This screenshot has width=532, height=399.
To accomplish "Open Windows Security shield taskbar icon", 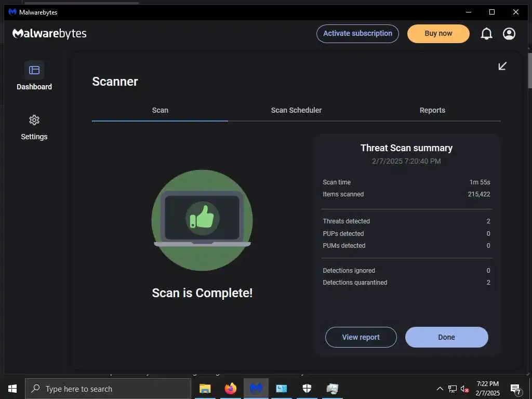I will (x=307, y=389).
